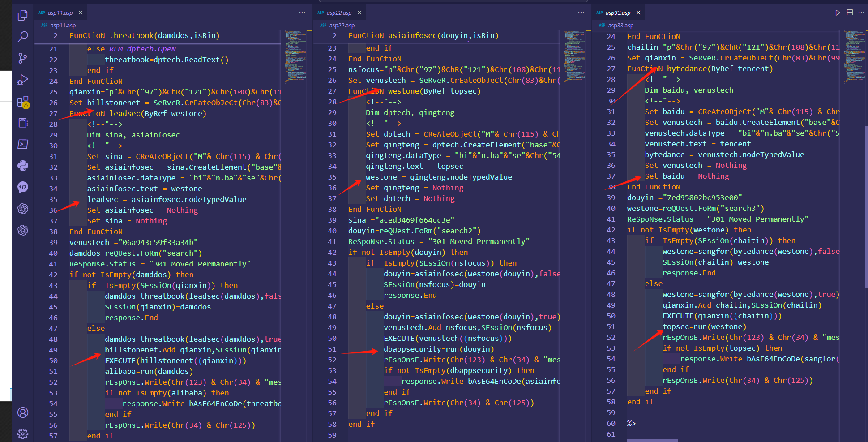Click 'westone = qingteng.nodeTypedValue' line
Image resolution: width=868 pixels, height=442 pixels.
coord(439,177)
